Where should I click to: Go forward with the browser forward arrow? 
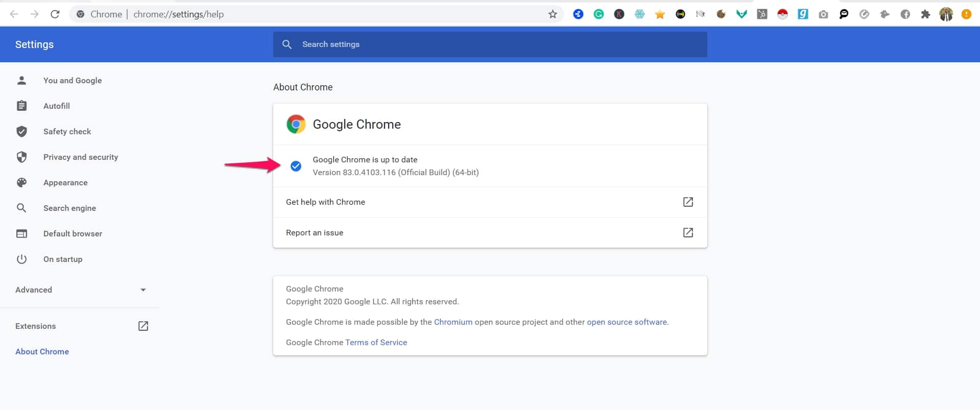(34, 14)
